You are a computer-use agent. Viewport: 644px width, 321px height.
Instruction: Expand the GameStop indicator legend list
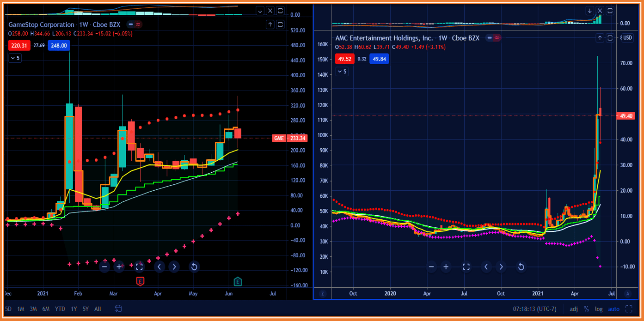(15, 58)
